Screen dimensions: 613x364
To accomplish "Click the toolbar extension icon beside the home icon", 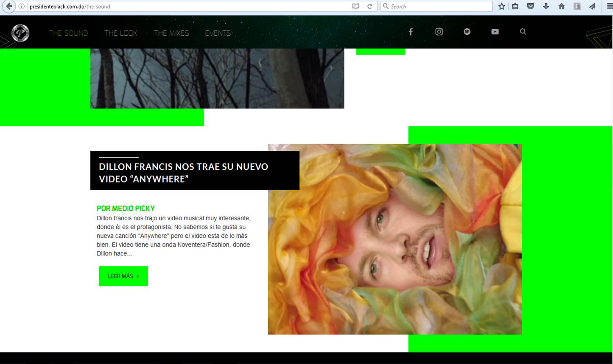I will tap(577, 6).
